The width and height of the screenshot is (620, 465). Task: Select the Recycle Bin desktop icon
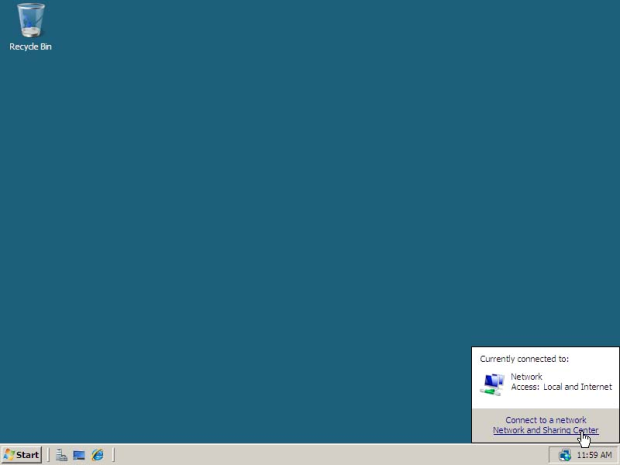click(30, 20)
